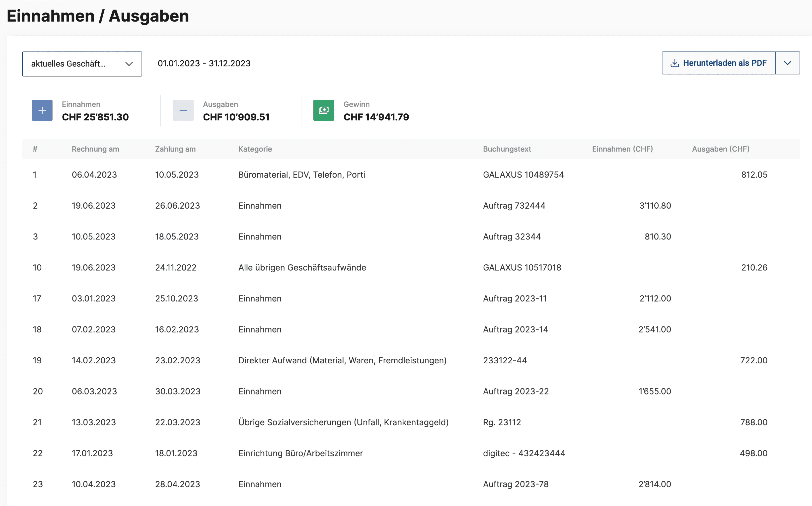Image resolution: width=812 pixels, height=506 pixels.
Task: Click Gewinn total CHF 14'941.79
Action: 376,117
